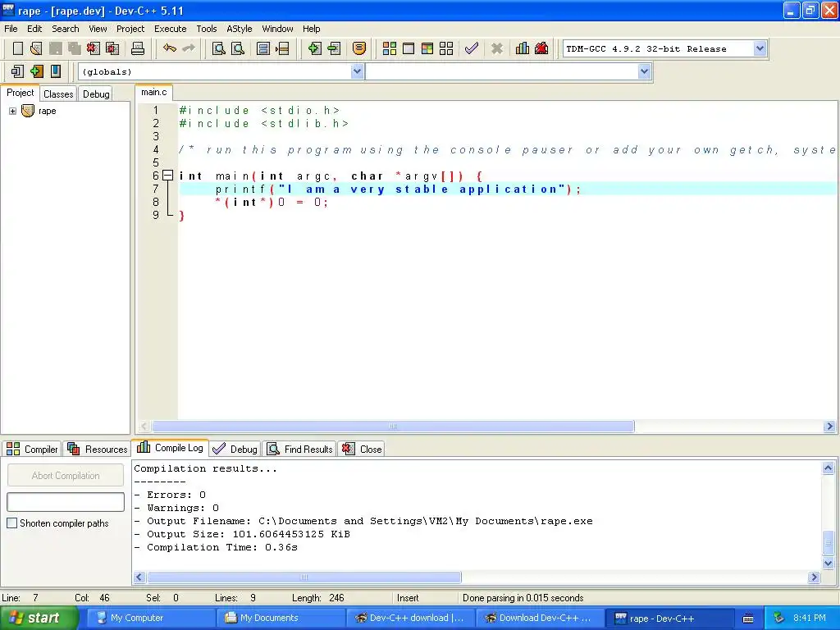This screenshot has height=630, width=840.
Task: Switch to the Debug sidebar tab
Action: coord(96,94)
